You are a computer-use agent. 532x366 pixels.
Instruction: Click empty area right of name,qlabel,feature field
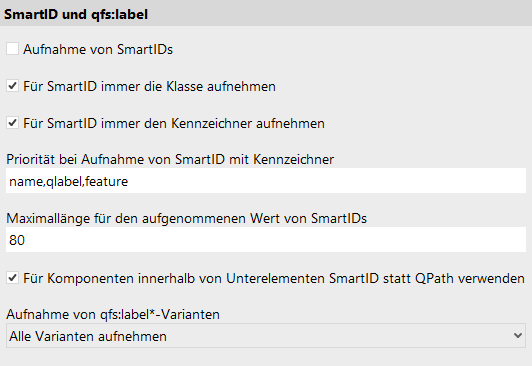(x=326, y=181)
